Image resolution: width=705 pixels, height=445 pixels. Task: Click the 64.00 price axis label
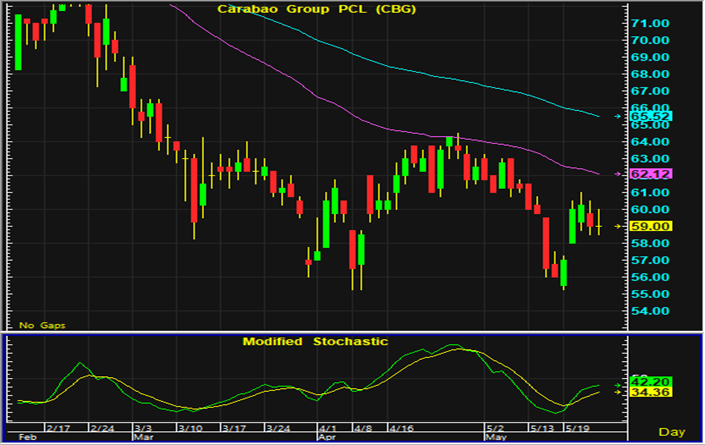click(650, 142)
